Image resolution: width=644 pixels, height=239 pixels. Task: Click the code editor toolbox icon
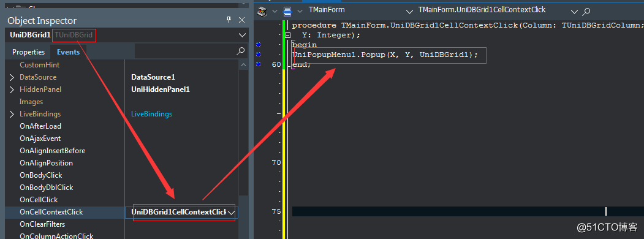coord(262,10)
